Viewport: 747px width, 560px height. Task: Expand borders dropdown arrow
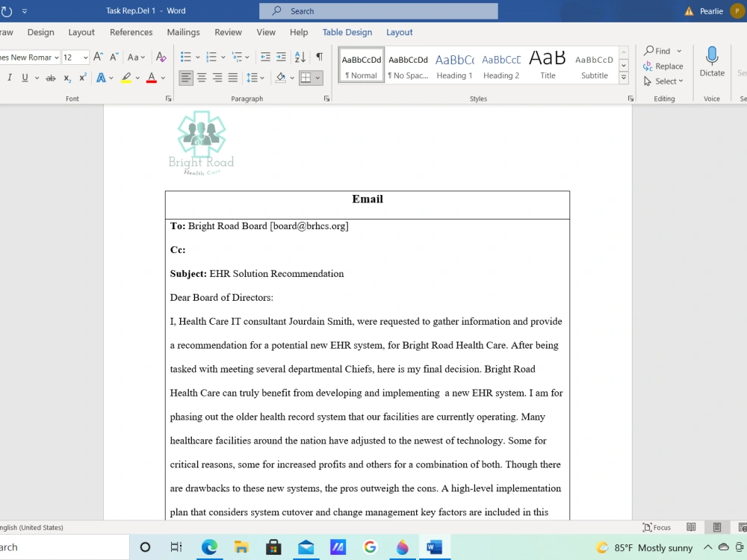[317, 78]
